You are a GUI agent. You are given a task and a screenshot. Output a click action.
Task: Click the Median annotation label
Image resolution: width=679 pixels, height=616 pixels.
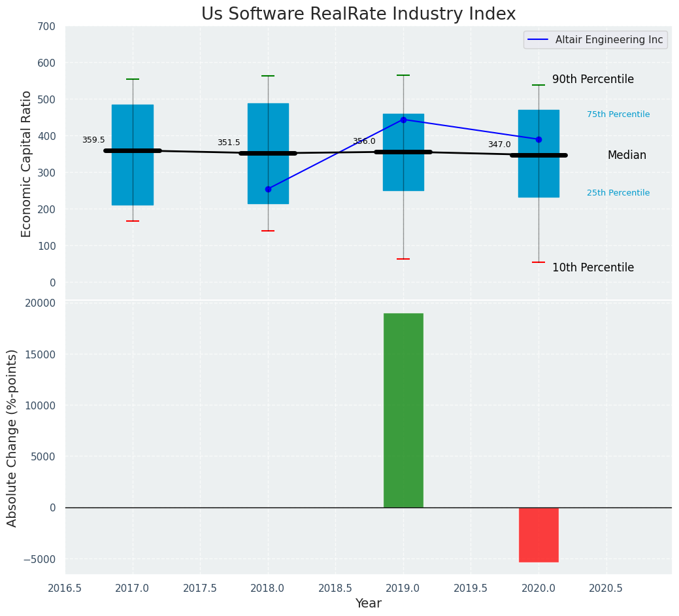tap(627, 155)
